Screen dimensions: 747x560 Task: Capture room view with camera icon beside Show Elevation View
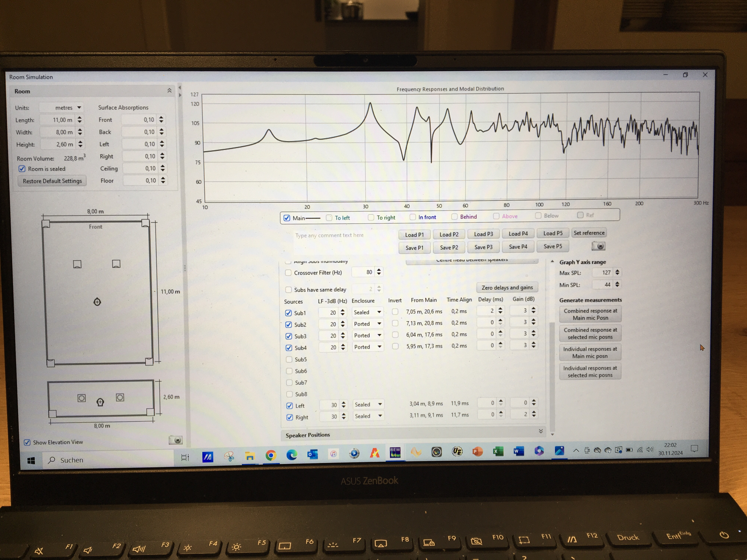coord(176,440)
